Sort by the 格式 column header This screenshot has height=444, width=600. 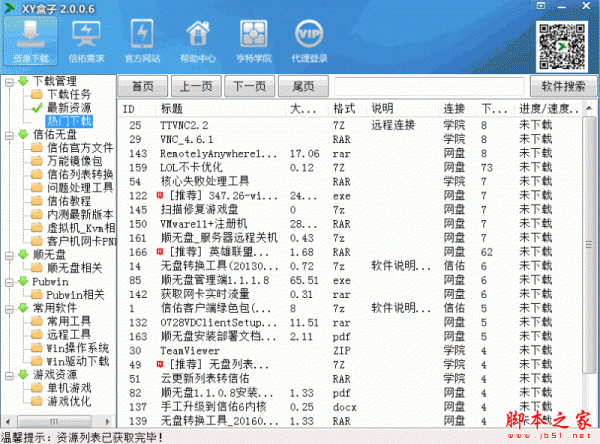click(347, 109)
